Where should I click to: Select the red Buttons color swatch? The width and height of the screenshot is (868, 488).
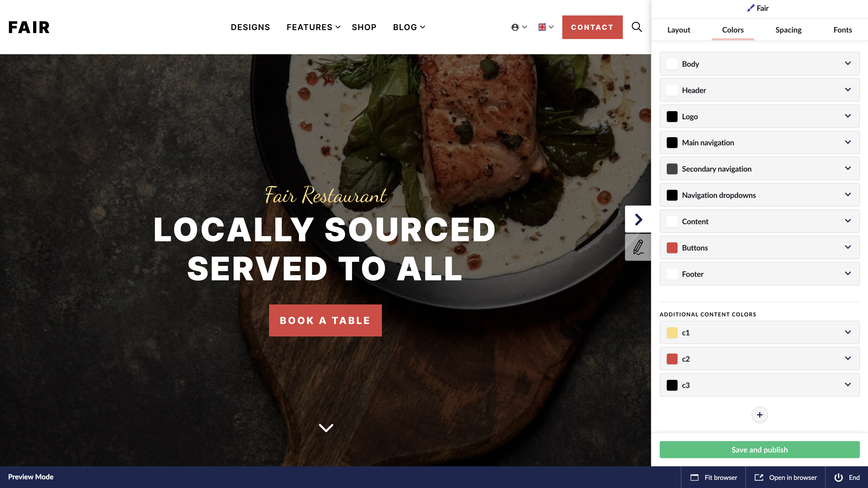click(672, 248)
